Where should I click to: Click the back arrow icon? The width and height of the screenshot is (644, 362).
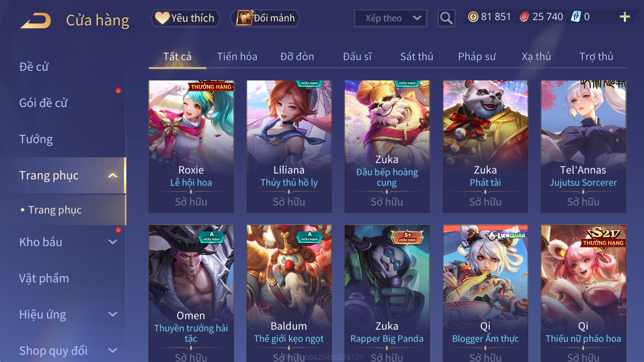point(36,21)
